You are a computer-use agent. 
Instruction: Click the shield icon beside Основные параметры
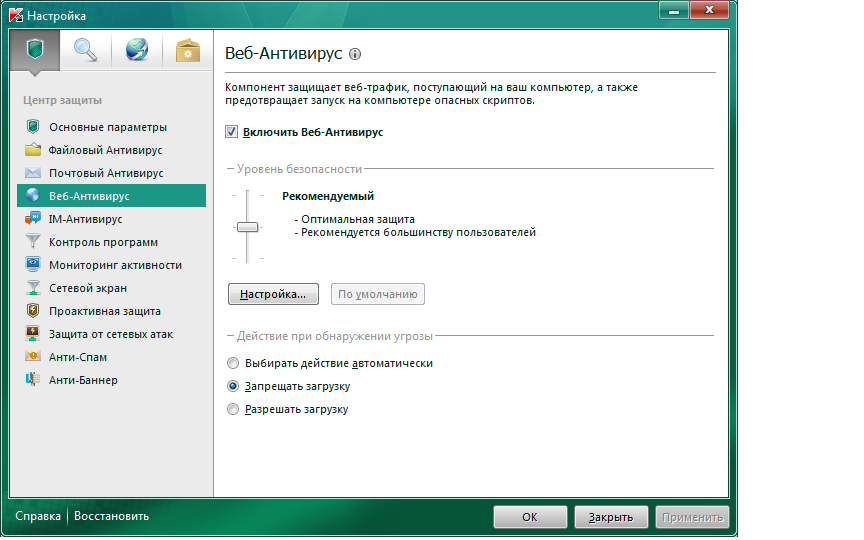33,127
